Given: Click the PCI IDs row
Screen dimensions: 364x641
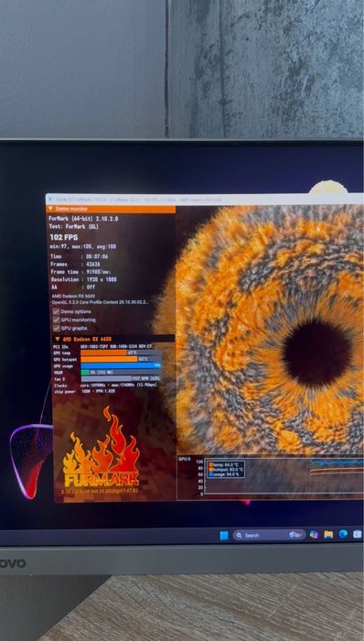Looking at the screenshot, I should tap(102, 346).
